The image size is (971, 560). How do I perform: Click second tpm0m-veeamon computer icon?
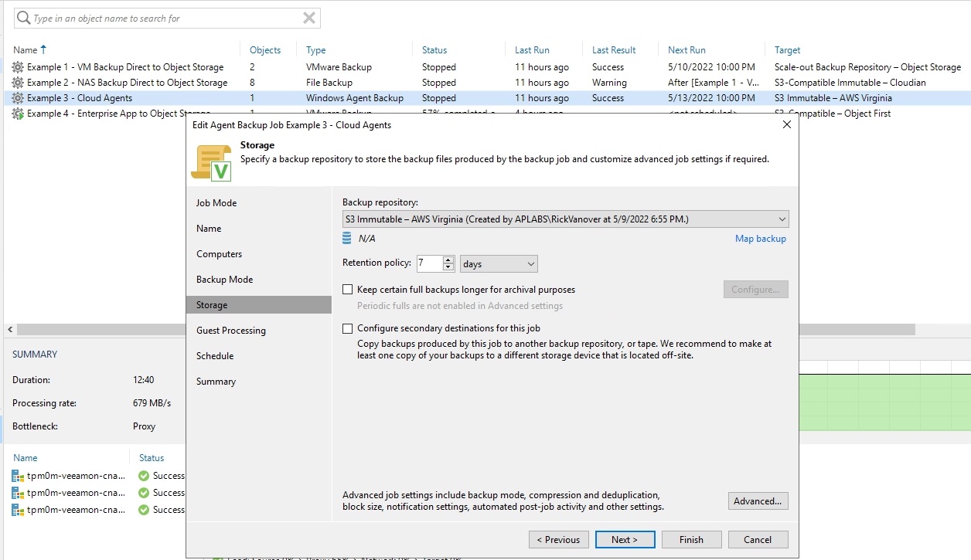tap(18, 493)
